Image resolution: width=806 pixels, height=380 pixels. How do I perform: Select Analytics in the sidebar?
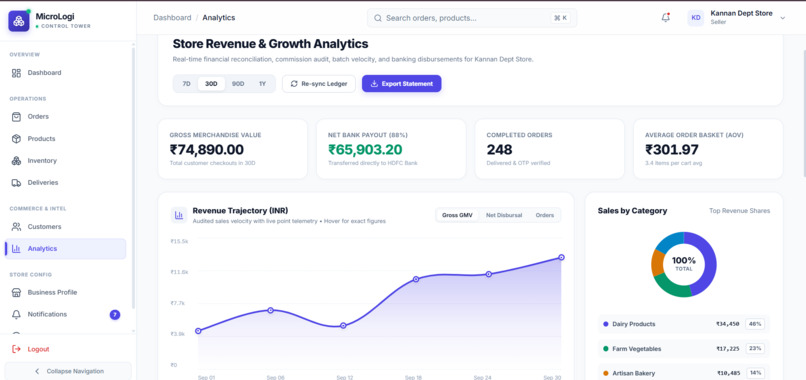click(x=65, y=249)
